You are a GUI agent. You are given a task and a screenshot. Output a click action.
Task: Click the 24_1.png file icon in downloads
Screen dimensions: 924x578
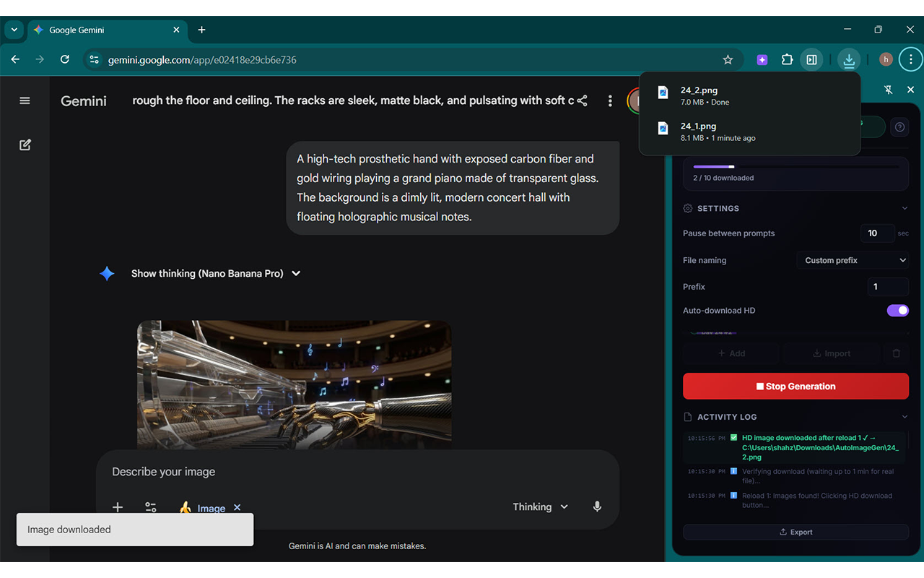(x=663, y=129)
